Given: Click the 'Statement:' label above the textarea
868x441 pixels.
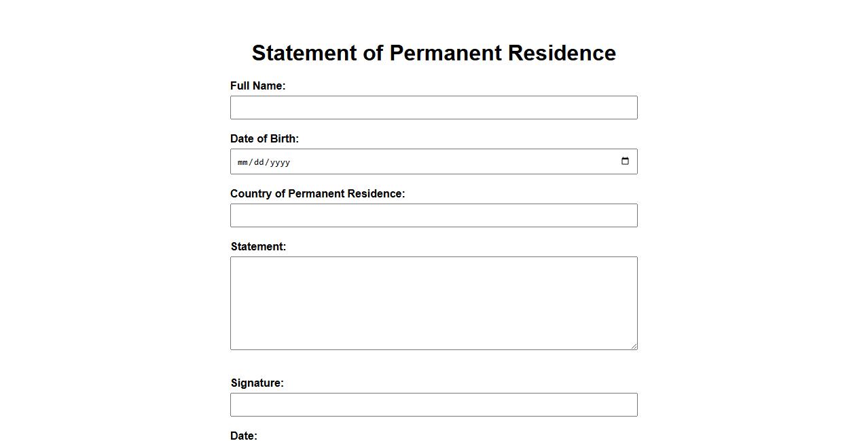Looking at the screenshot, I should click(258, 247).
